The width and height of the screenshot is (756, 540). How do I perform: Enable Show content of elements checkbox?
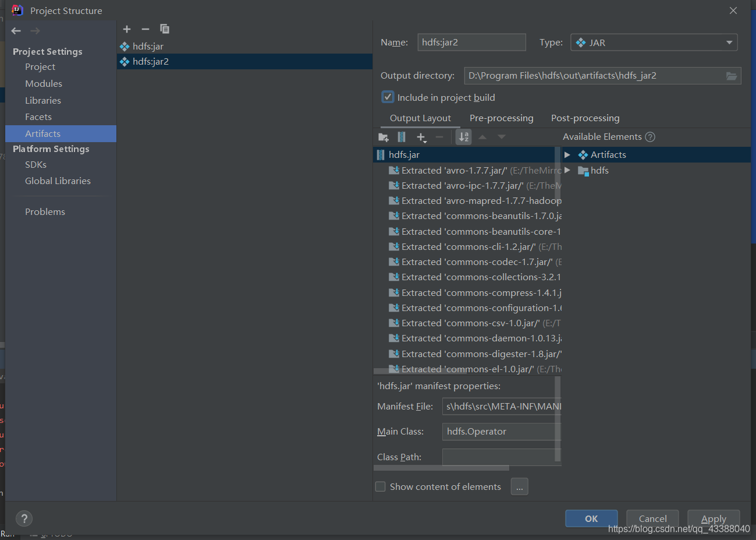coord(381,486)
